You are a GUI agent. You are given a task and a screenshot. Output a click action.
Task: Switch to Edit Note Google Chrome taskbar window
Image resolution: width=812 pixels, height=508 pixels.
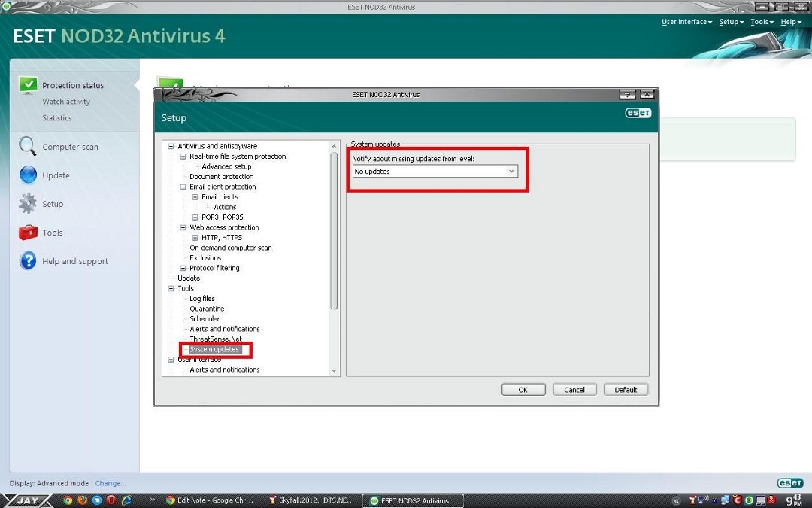pos(210,500)
